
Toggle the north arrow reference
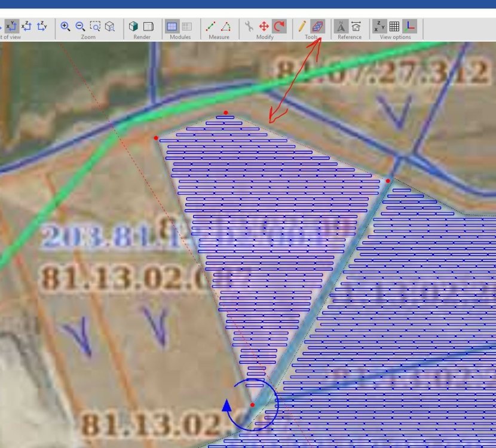341,26
